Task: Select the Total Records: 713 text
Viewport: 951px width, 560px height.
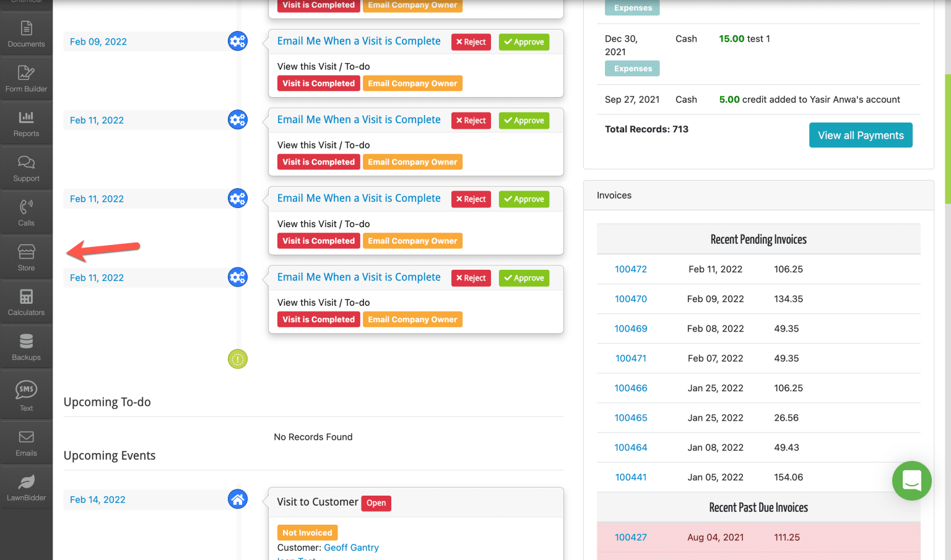Action: tap(646, 129)
